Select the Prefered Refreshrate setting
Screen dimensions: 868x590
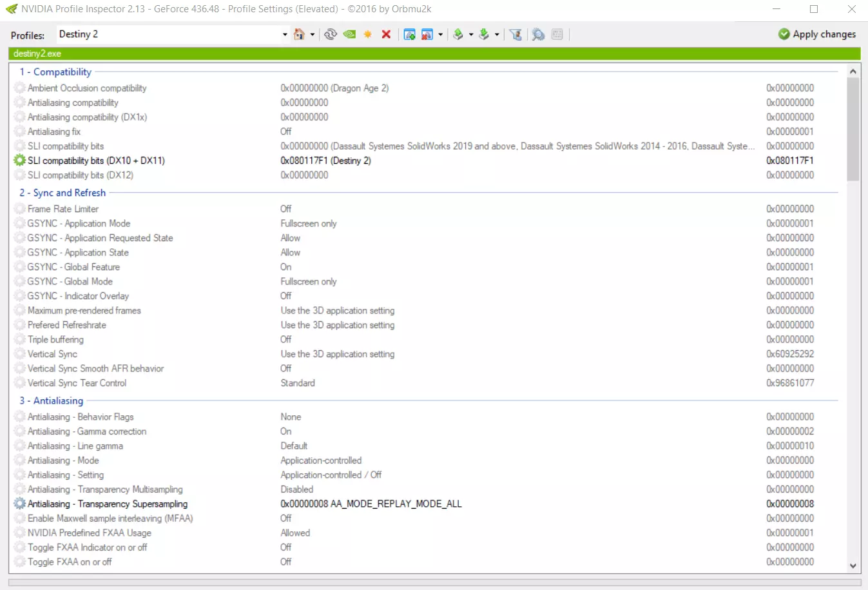click(66, 325)
